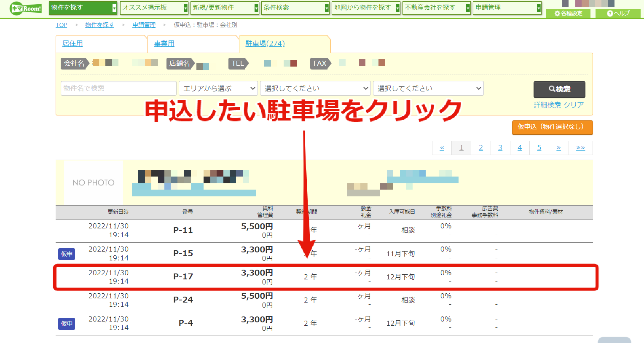Select parking space P-4 row
The image size is (644, 343).
(324, 323)
